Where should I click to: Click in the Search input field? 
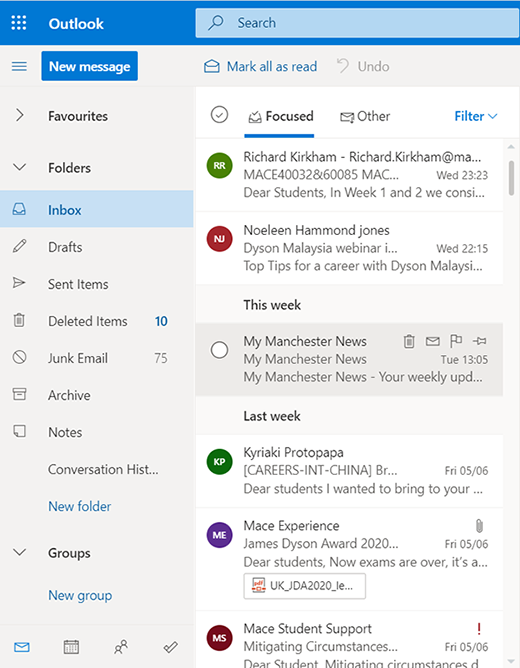pos(358,23)
